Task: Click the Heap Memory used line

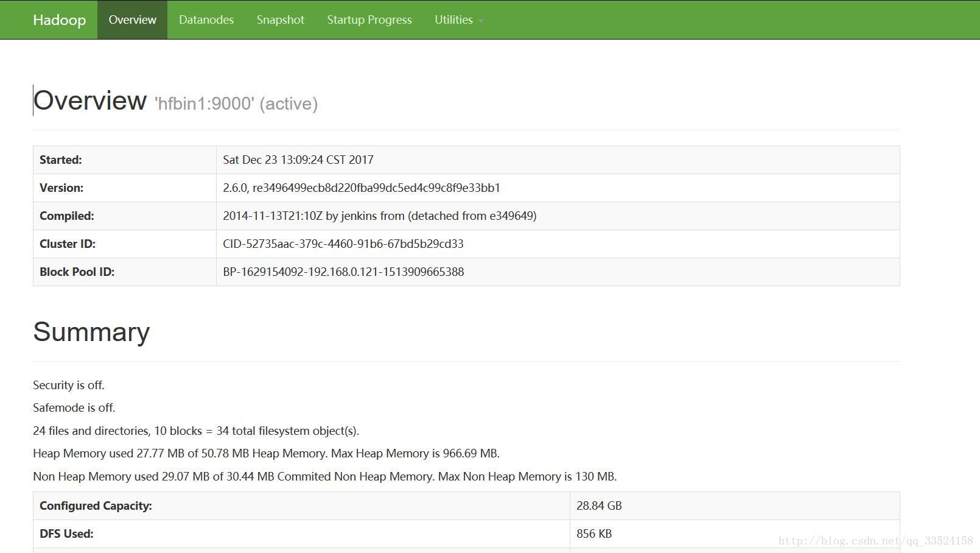Action: (266, 453)
